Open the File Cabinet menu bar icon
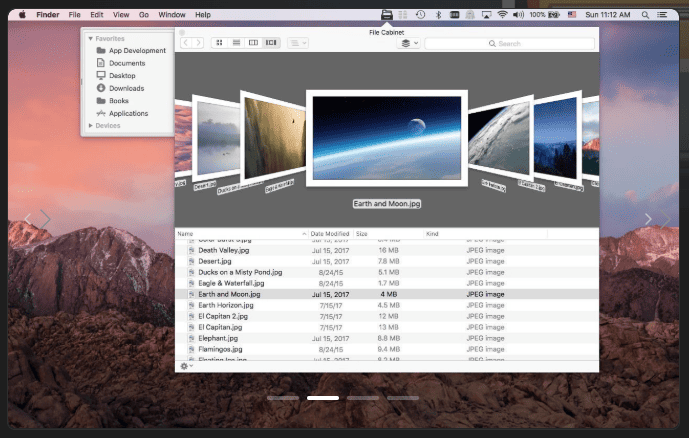The height and width of the screenshot is (438, 689). [x=387, y=14]
